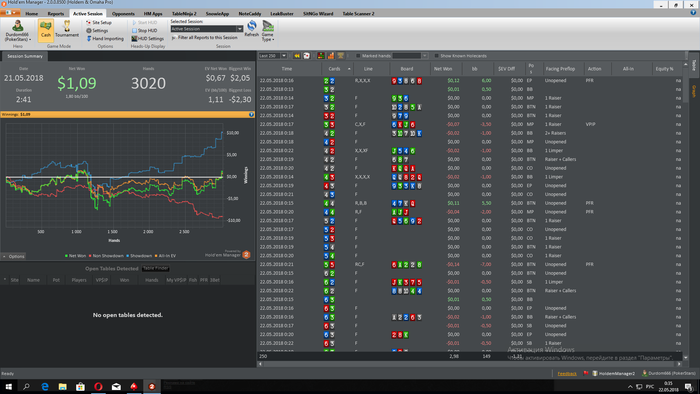Click the orange Winnings bar
The image size is (700, 394).
[128, 115]
